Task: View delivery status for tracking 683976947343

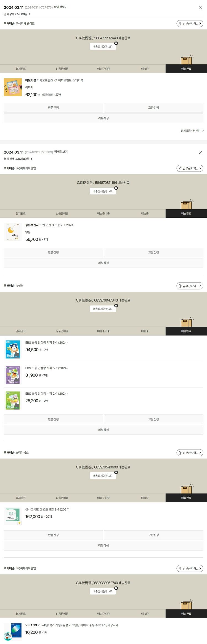Action: [x=103, y=309]
